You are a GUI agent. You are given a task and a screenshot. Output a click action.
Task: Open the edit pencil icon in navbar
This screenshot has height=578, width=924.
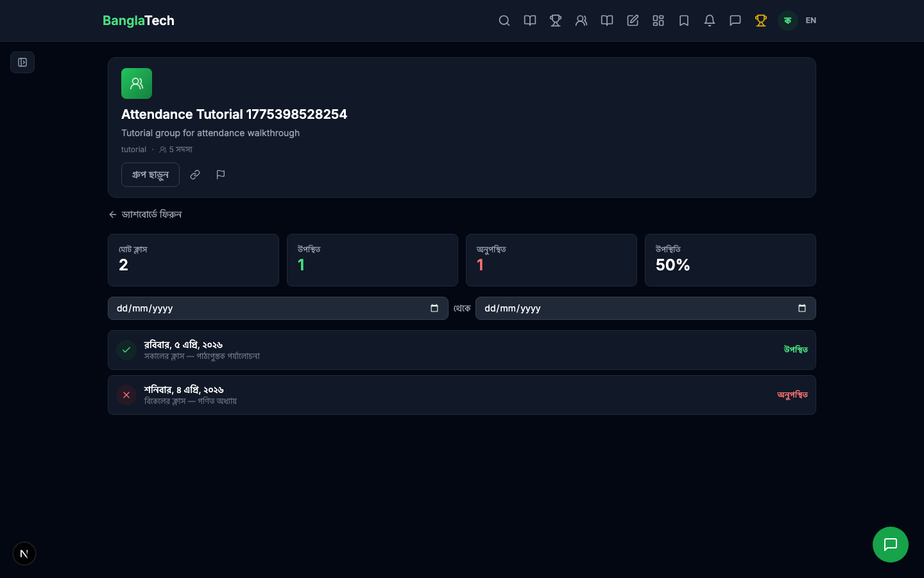633,21
